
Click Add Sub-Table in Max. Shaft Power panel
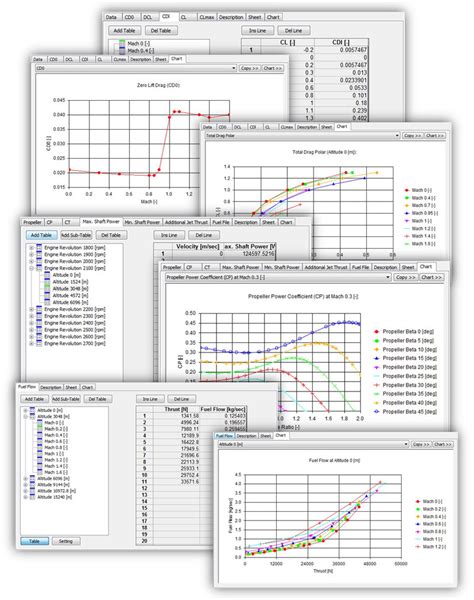76,235
